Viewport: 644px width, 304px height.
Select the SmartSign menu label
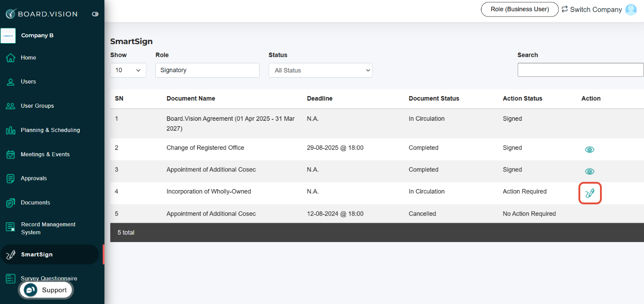(x=37, y=255)
